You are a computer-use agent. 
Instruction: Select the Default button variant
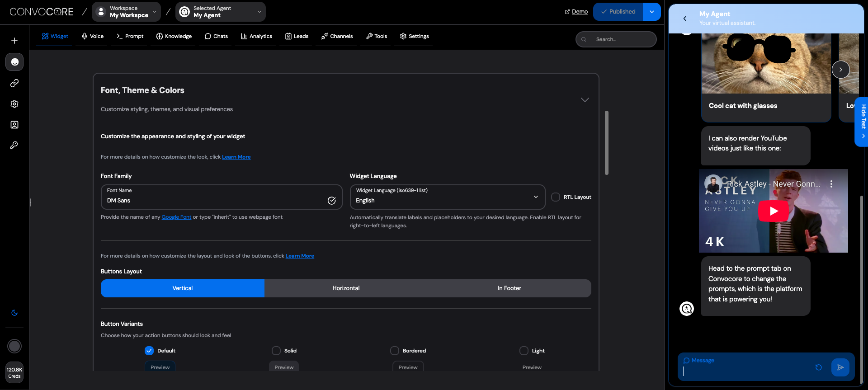pos(149,351)
